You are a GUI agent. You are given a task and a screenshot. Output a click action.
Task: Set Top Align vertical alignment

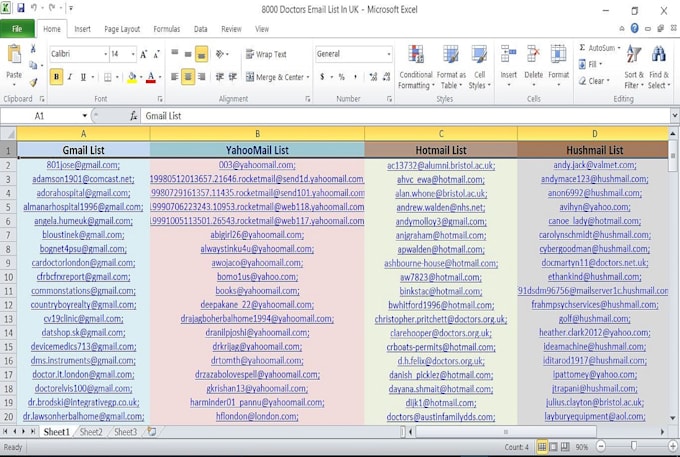[175, 53]
